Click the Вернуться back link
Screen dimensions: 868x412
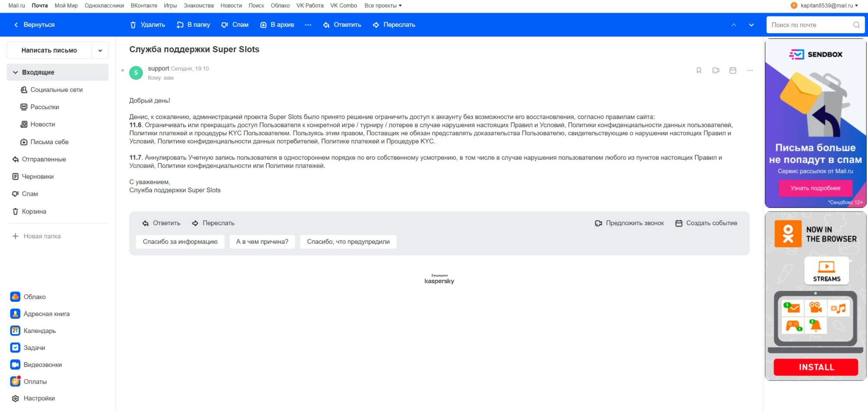tap(34, 25)
